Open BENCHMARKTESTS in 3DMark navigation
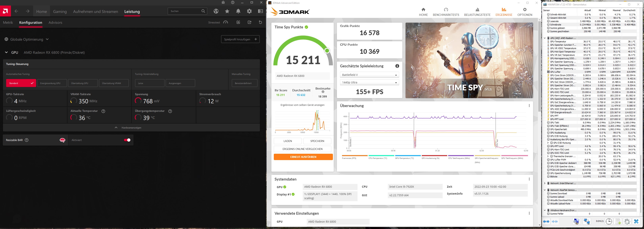The image size is (644, 229). click(x=446, y=12)
